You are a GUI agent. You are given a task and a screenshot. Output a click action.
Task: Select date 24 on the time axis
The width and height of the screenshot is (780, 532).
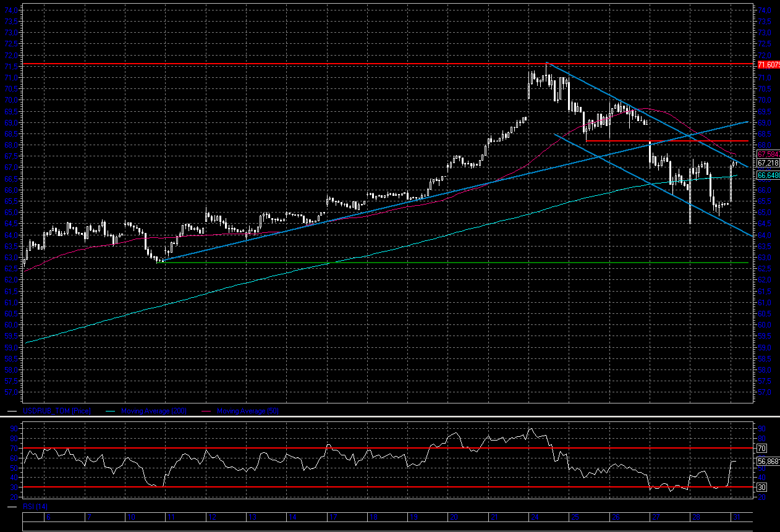tap(534, 517)
